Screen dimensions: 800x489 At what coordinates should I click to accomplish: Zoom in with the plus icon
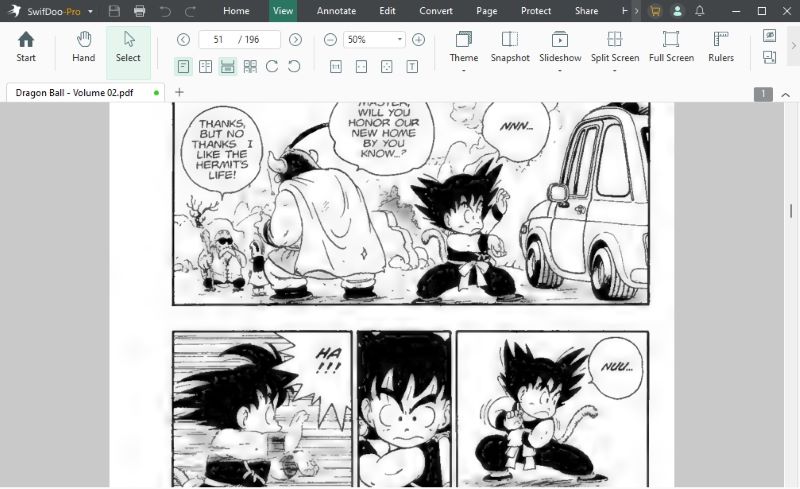tap(418, 39)
